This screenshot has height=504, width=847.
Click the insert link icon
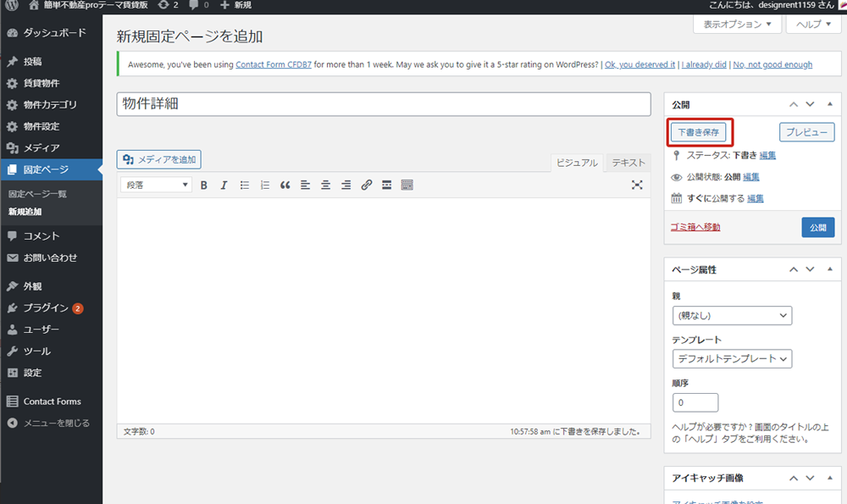tap(366, 185)
